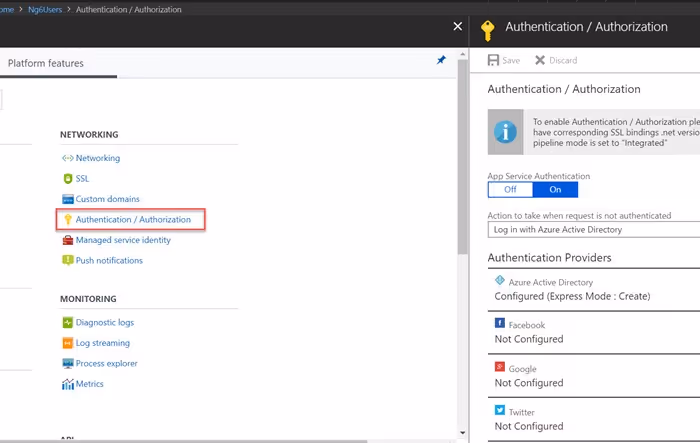Click the Authentication Providers heading

pyautogui.click(x=550, y=258)
